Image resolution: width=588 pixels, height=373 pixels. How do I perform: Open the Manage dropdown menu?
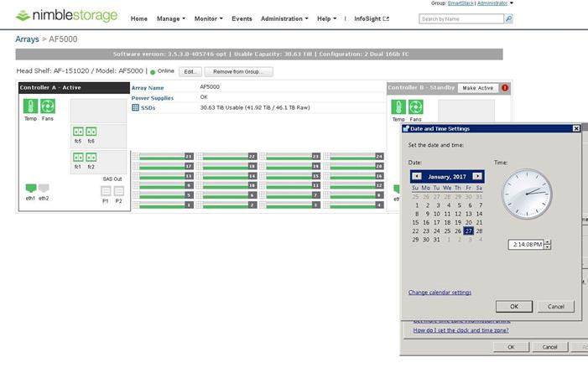coord(171,18)
